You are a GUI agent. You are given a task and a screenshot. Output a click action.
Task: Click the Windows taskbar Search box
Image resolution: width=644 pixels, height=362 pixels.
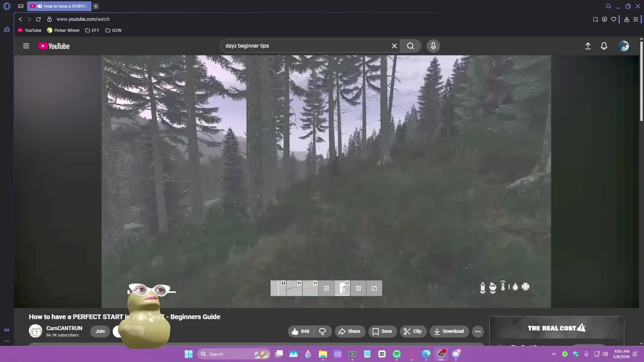tap(233, 354)
